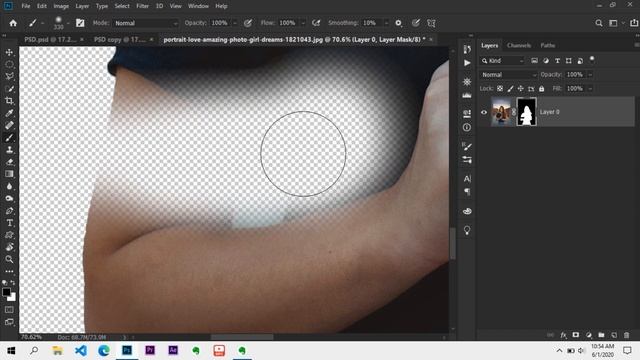Image resolution: width=640 pixels, height=360 pixels.
Task: Switch to PSD copy document tab
Action: click(x=120, y=40)
